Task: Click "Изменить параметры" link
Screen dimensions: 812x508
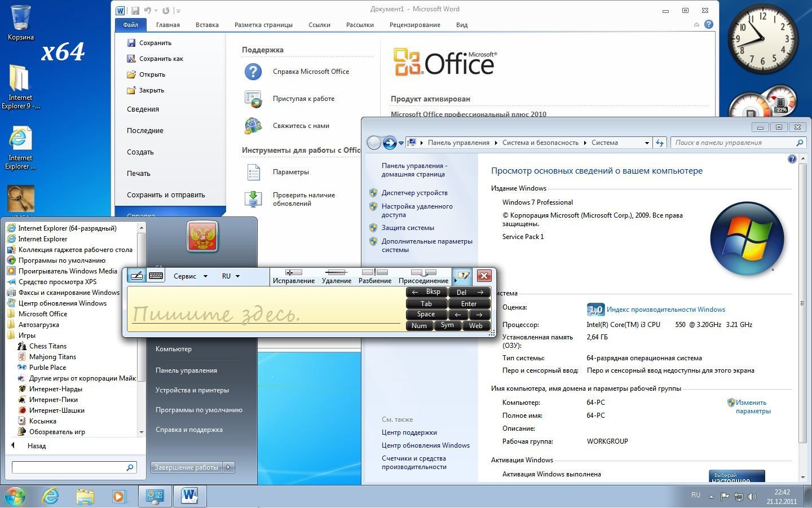Action: [753, 407]
